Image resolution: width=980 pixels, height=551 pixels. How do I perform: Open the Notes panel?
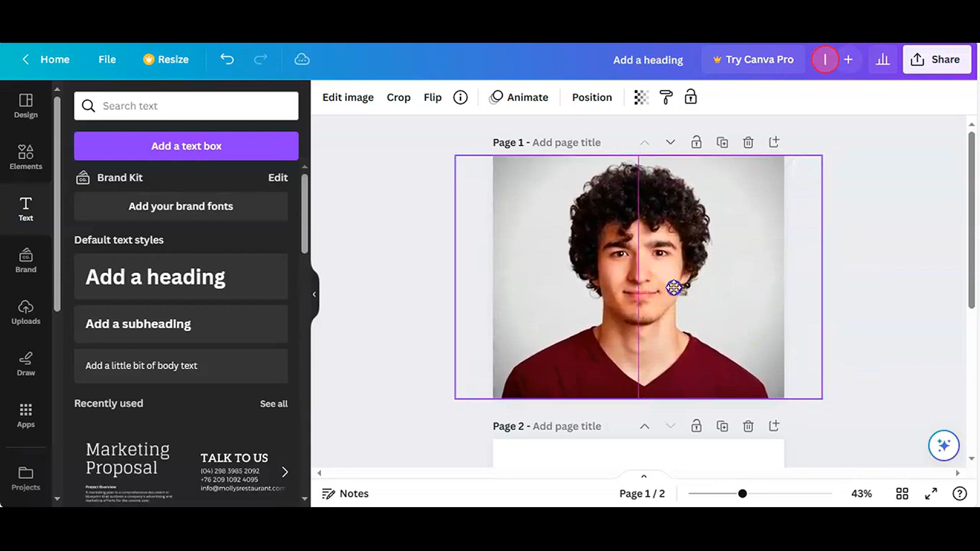point(345,493)
